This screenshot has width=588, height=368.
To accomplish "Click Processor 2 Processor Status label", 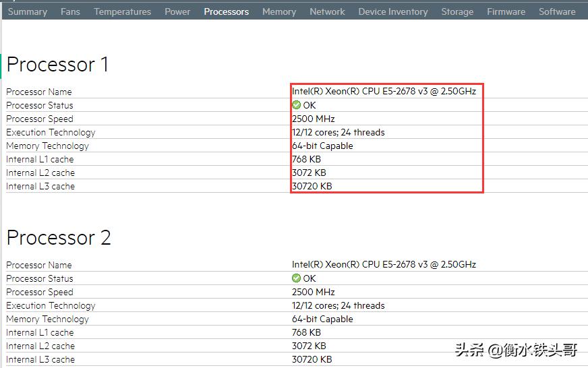I will coord(40,278).
